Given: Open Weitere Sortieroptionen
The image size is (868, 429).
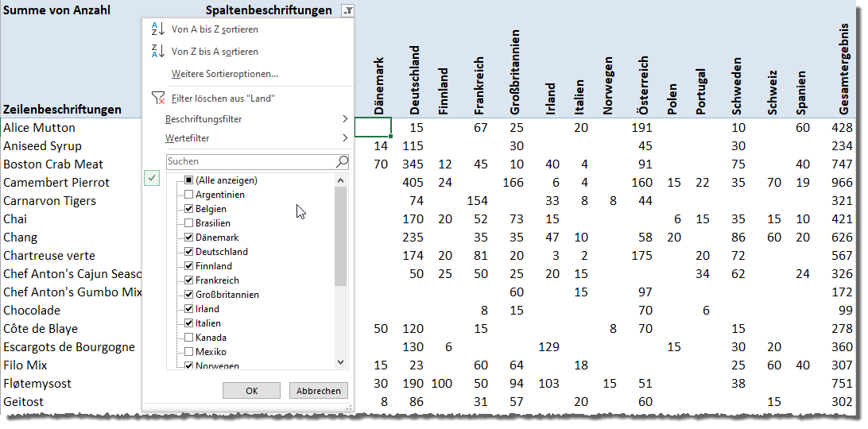Looking at the screenshot, I should click(x=224, y=74).
